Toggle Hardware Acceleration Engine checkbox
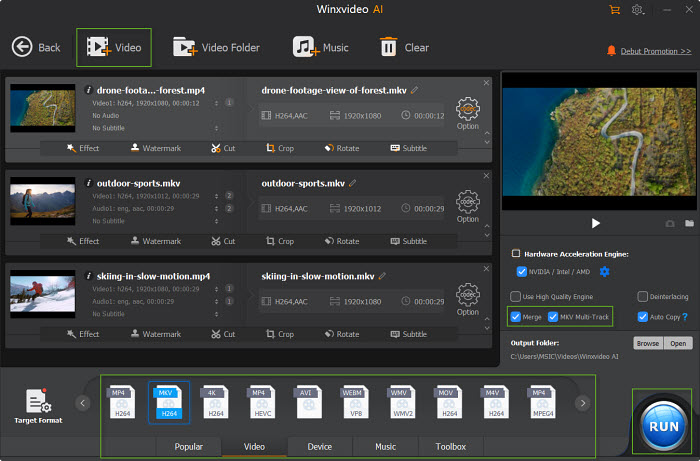The height and width of the screenshot is (461, 700). 516,253
